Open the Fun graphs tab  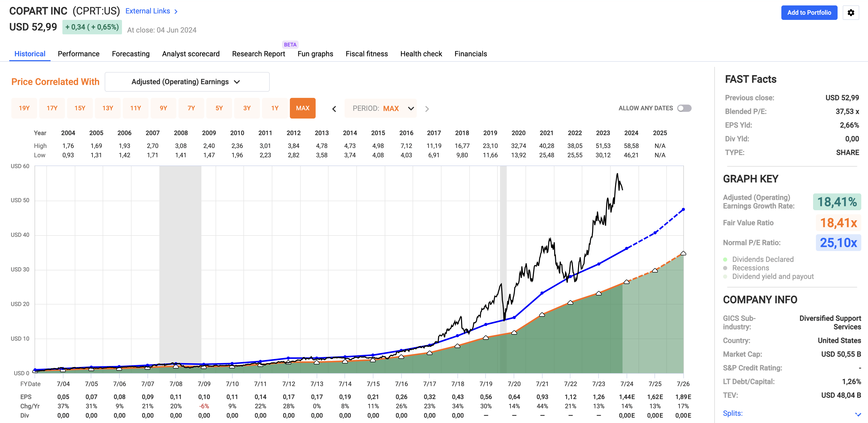(315, 54)
